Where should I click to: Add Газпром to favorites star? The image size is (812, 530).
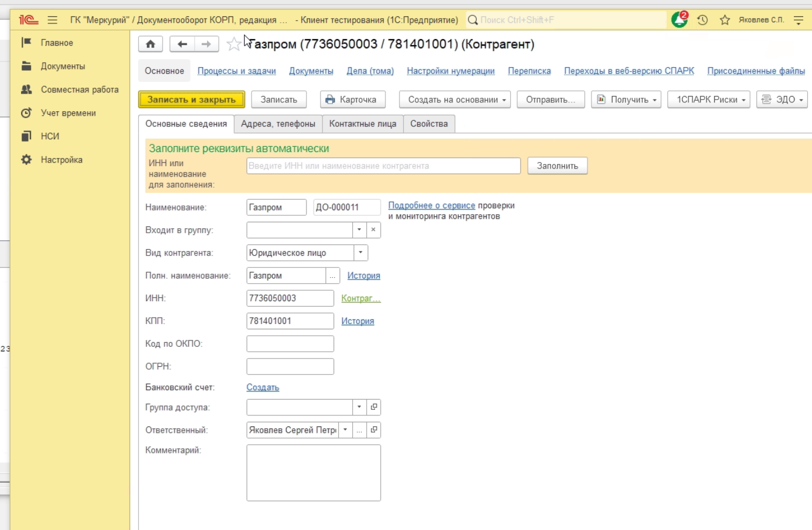pos(233,44)
